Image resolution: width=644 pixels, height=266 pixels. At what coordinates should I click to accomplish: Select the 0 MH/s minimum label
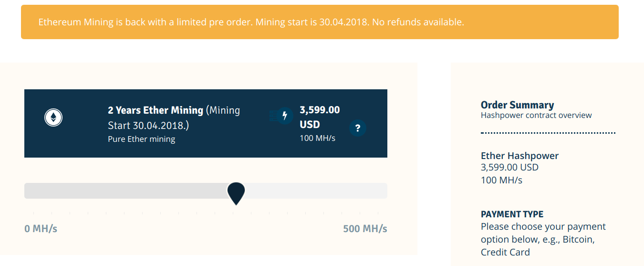[x=41, y=229]
